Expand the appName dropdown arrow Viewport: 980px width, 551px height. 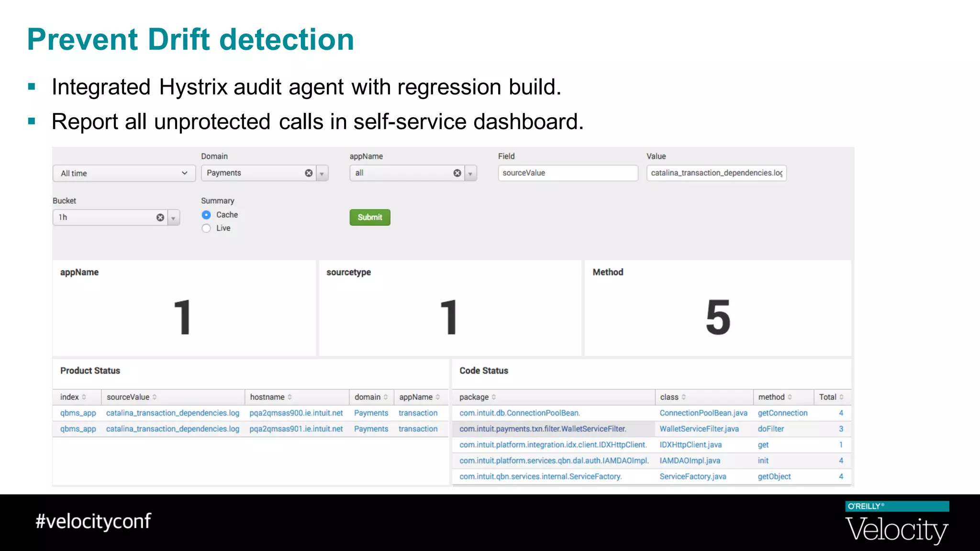470,173
